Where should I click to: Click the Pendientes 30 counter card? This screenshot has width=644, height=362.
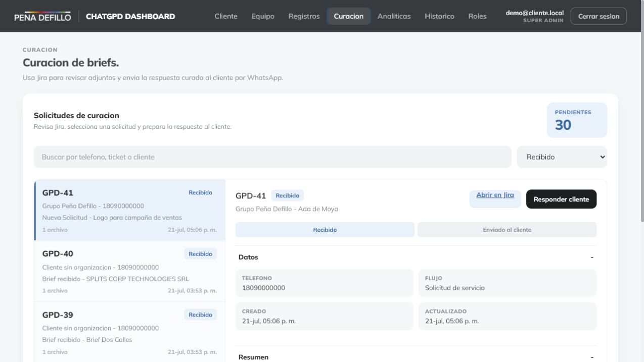[x=577, y=120]
